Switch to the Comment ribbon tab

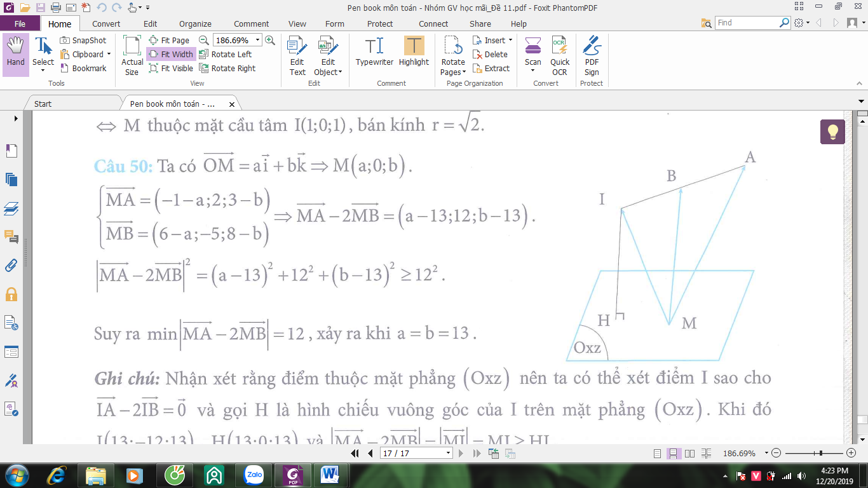coord(251,24)
